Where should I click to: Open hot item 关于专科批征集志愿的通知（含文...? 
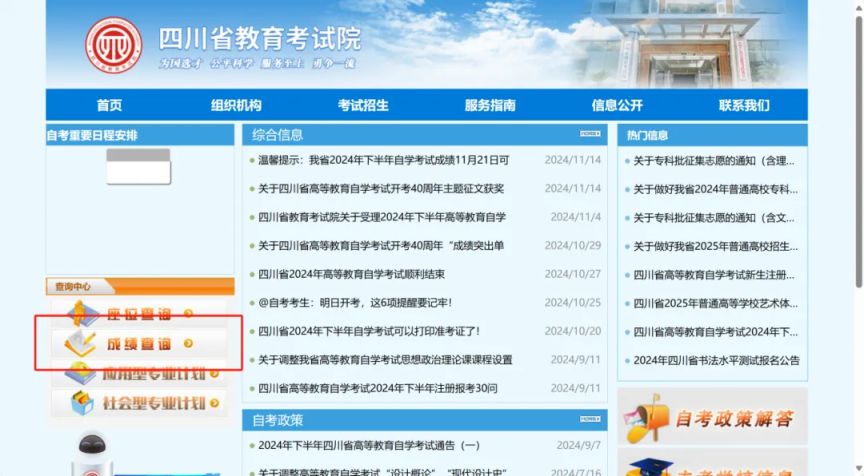point(714,218)
